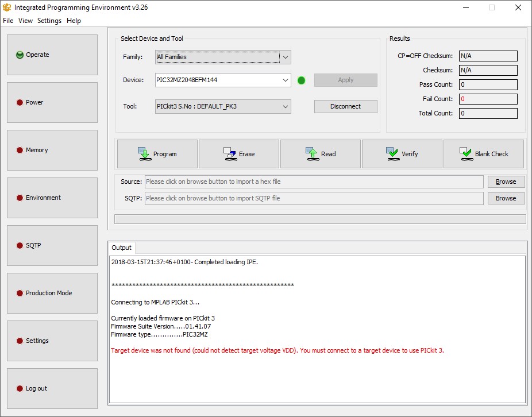Screen dimensions: 532x417
Task: Click the Erase eraser icon
Action: click(230, 154)
